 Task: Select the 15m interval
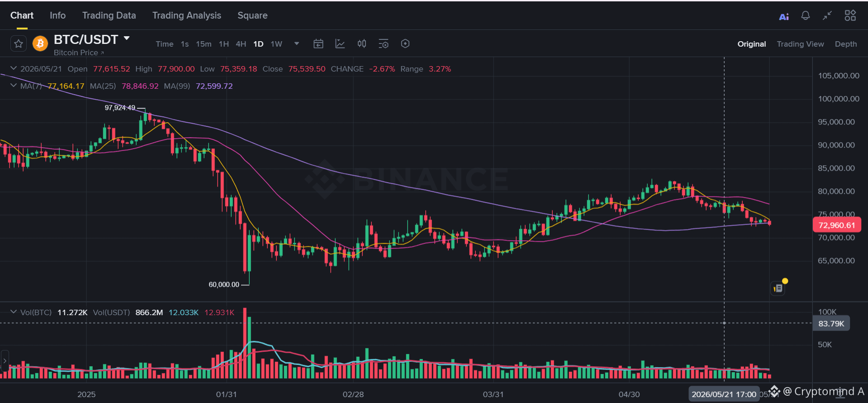204,44
